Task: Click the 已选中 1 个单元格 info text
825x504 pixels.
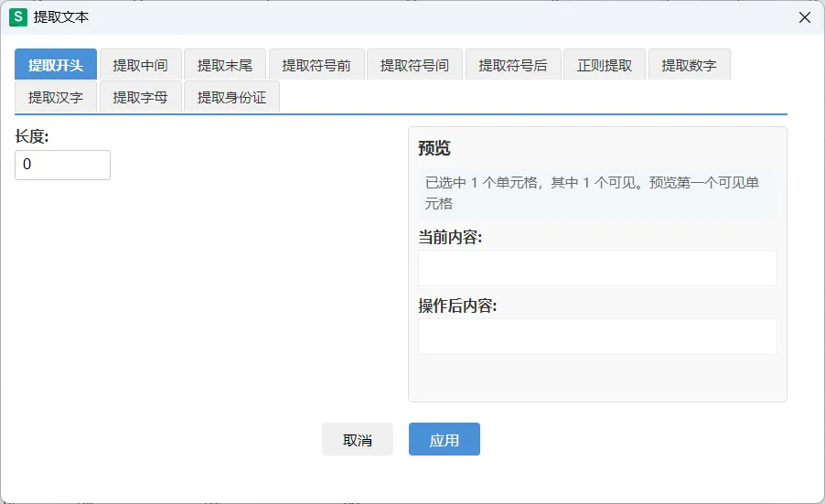Action: 592,193
